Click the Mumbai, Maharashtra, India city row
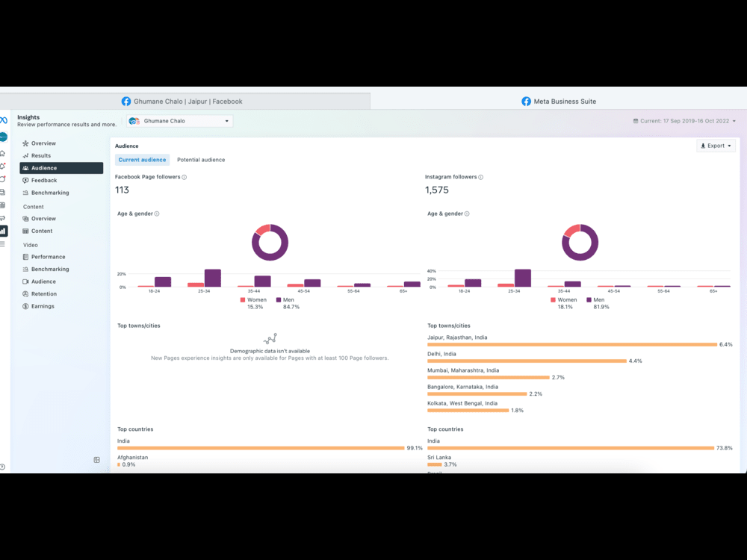This screenshot has height=560, width=747. click(x=580, y=374)
